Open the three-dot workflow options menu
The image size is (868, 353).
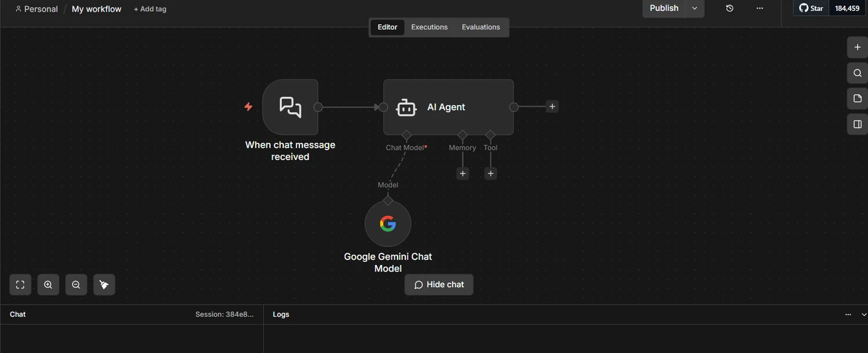coord(759,8)
